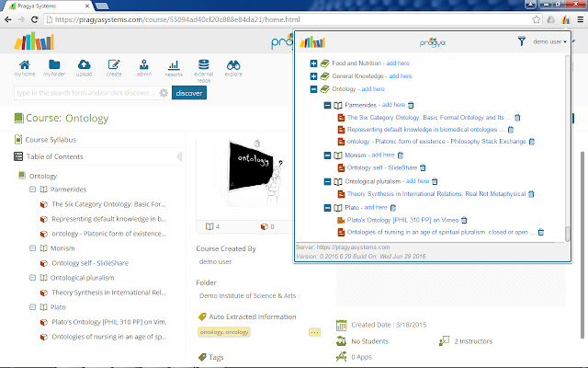Expand General Knowledge in popup
This screenshot has width=588, height=368.
point(313,76)
